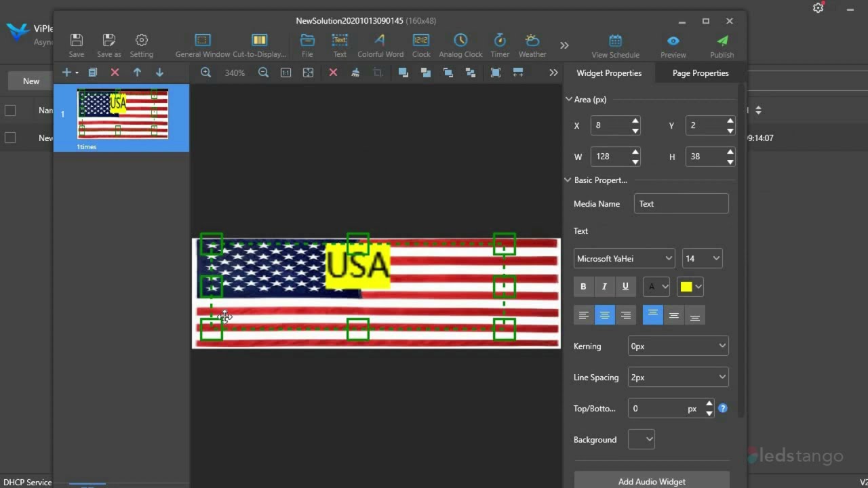The height and width of the screenshot is (488, 868).
Task: Open the Background color dropdown
Action: tap(641, 439)
